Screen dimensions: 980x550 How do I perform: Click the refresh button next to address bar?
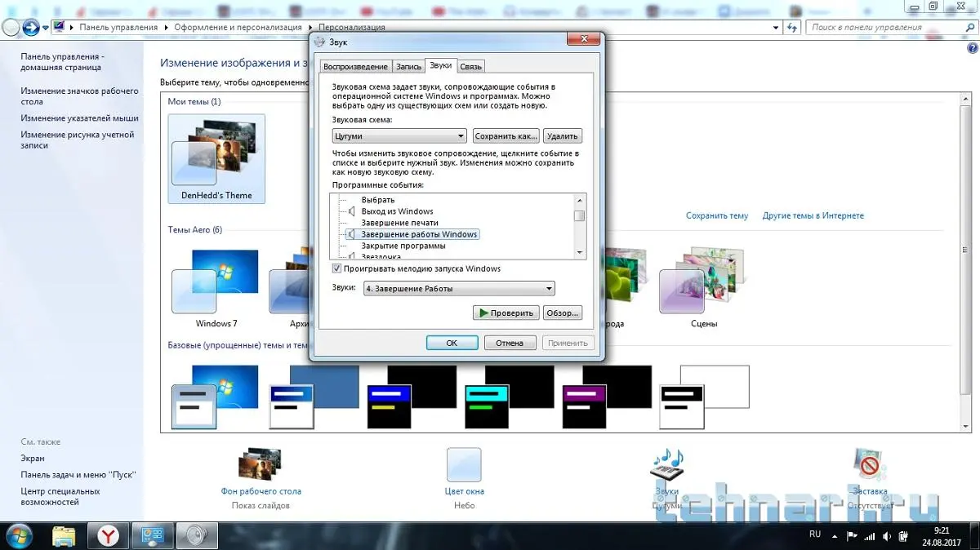[792, 27]
